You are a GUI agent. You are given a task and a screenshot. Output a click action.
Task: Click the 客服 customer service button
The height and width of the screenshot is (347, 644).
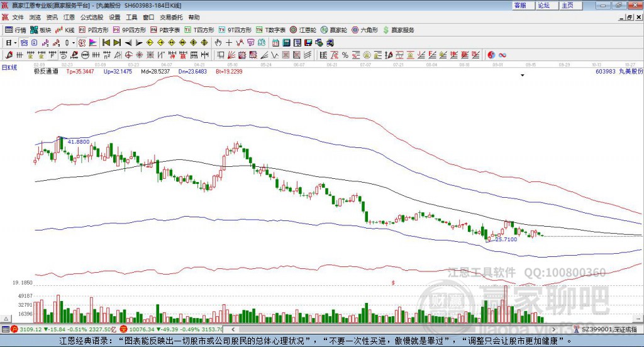tap(523, 5)
